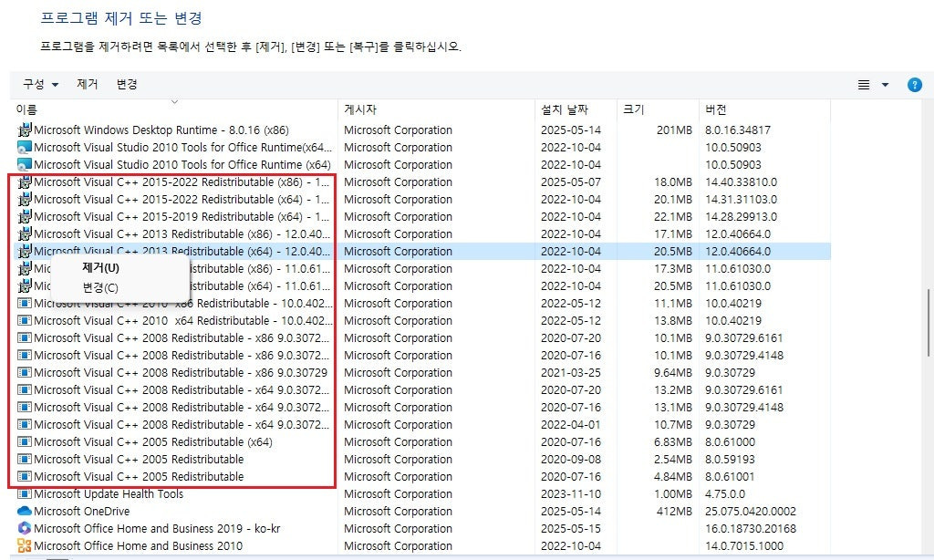Click icon of Visual C++ 2008 x64 dated 2020-07-20

(x=25, y=389)
